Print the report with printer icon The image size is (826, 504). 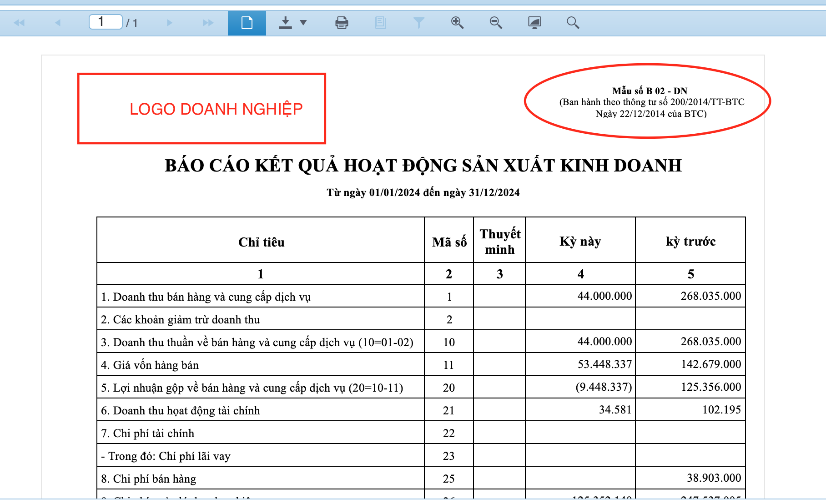342,23
